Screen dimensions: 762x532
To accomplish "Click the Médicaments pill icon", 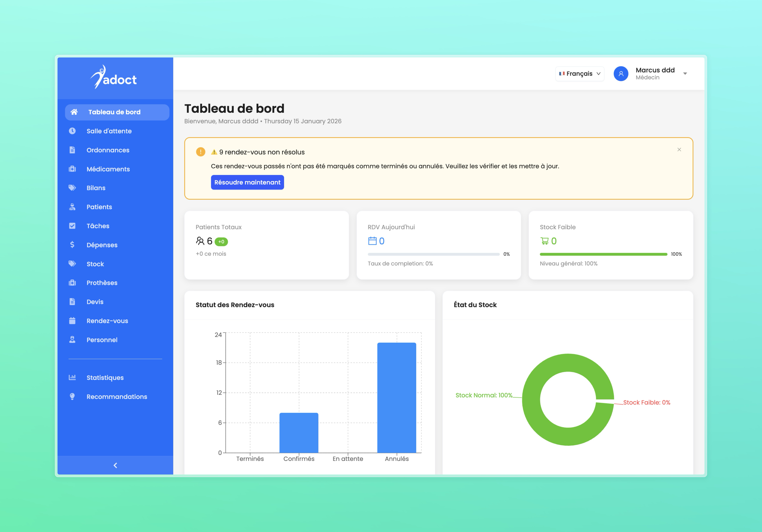I will [73, 169].
